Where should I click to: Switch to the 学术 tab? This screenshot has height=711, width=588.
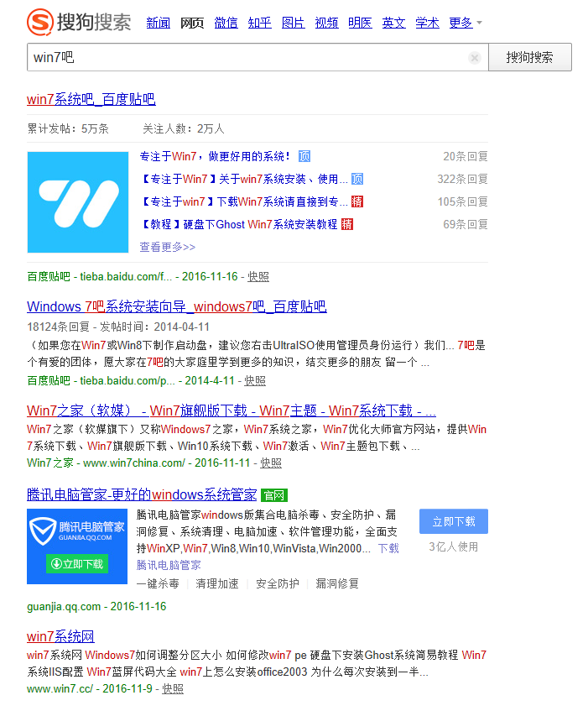pos(427,22)
